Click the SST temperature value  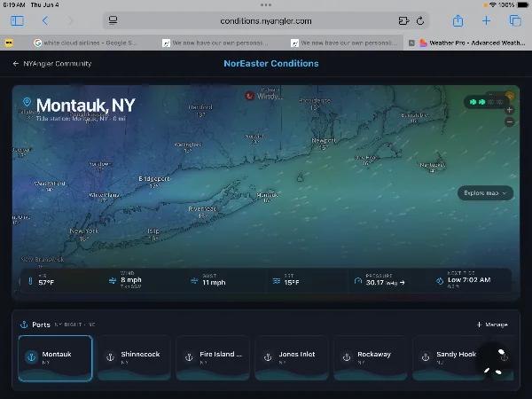point(292,282)
